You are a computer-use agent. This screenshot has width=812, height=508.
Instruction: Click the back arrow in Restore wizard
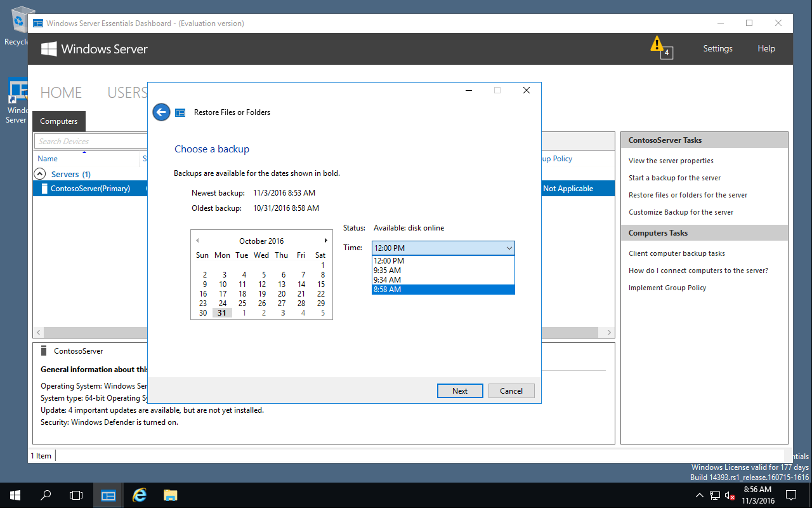162,112
